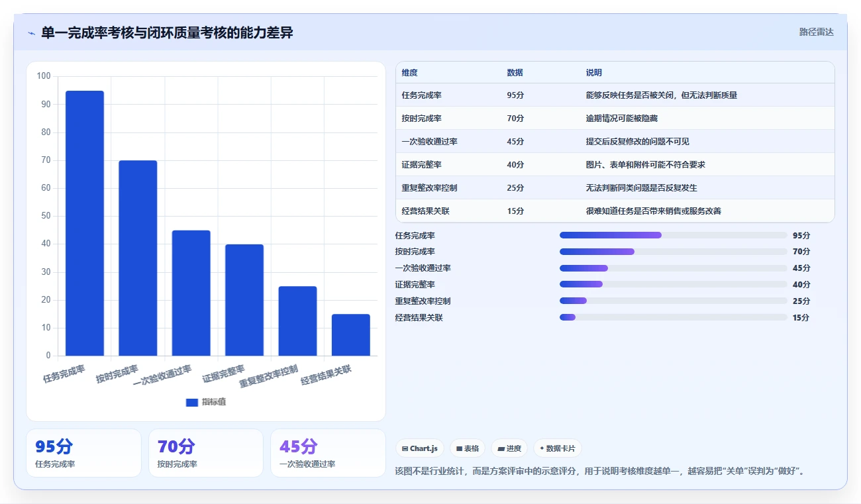Click the 进度 tag chip
The height and width of the screenshot is (504, 861).
click(509, 448)
